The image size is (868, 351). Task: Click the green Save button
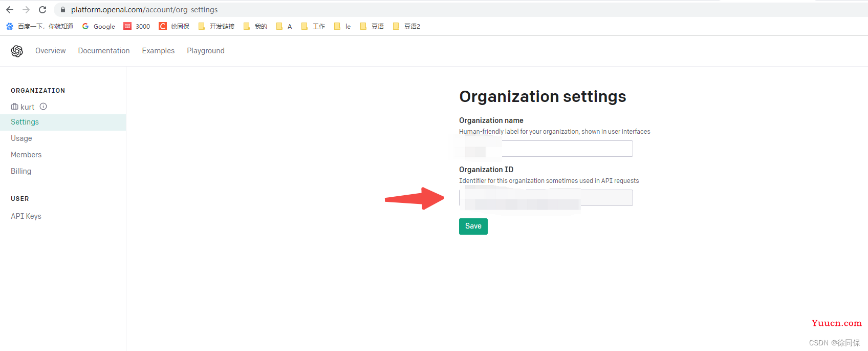[x=473, y=226]
